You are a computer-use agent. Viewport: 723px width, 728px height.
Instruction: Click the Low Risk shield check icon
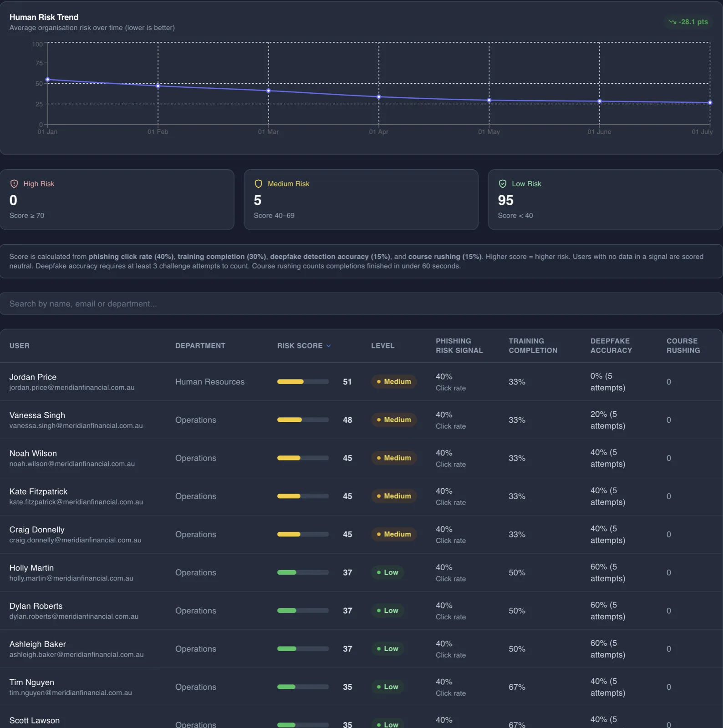[x=502, y=184]
